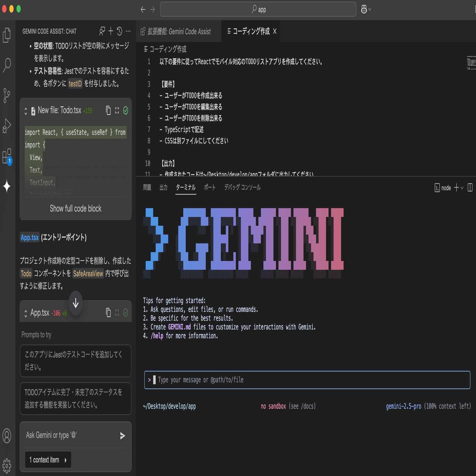This screenshot has width=476, height=476.
Task: Select the Jest test code prompt suggestion
Action: [75, 361]
